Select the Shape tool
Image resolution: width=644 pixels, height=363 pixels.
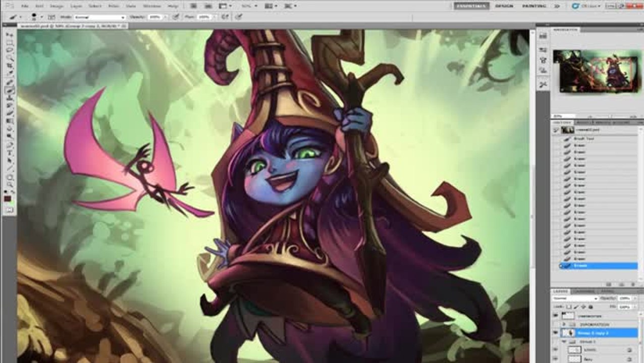tap(10, 168)
